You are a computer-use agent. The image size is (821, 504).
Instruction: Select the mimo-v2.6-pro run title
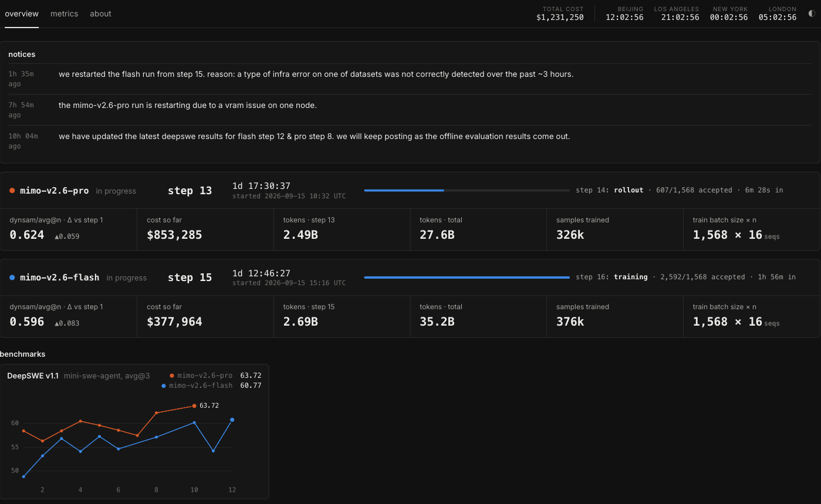(x=55, y=191)
